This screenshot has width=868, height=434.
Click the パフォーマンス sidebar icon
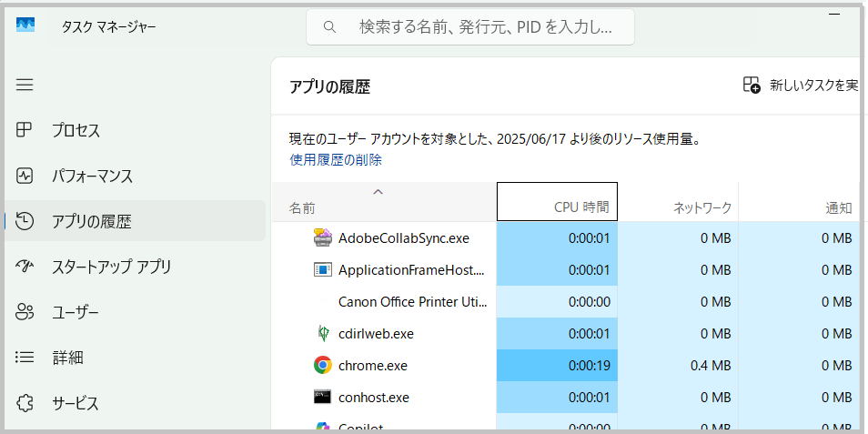coord(25,176)
